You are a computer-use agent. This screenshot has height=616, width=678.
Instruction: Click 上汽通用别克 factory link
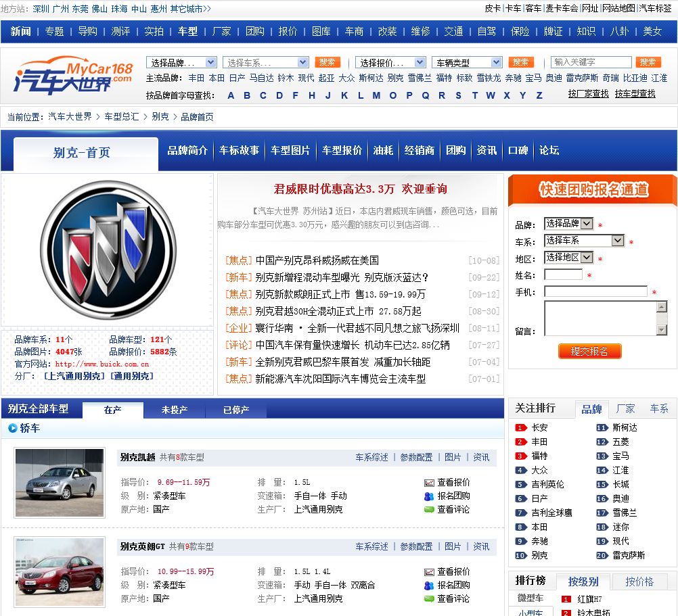click(x=74, y=376)
